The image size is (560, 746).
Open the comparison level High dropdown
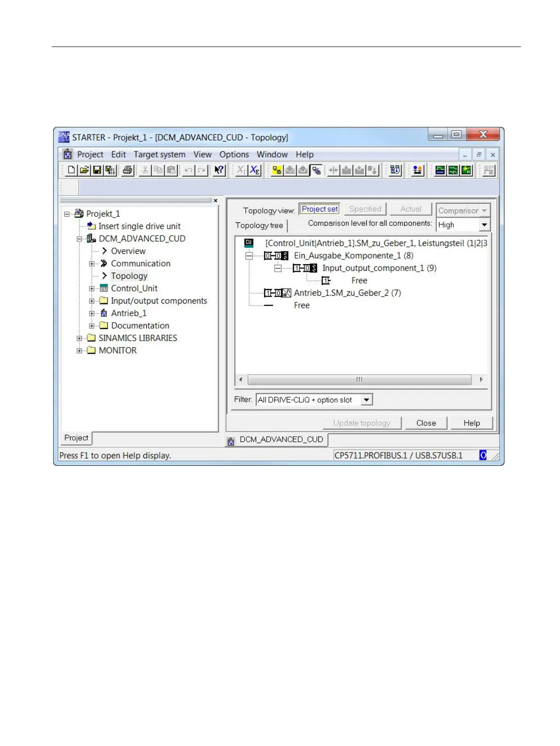pyautogui.click(x=484, y=225)
